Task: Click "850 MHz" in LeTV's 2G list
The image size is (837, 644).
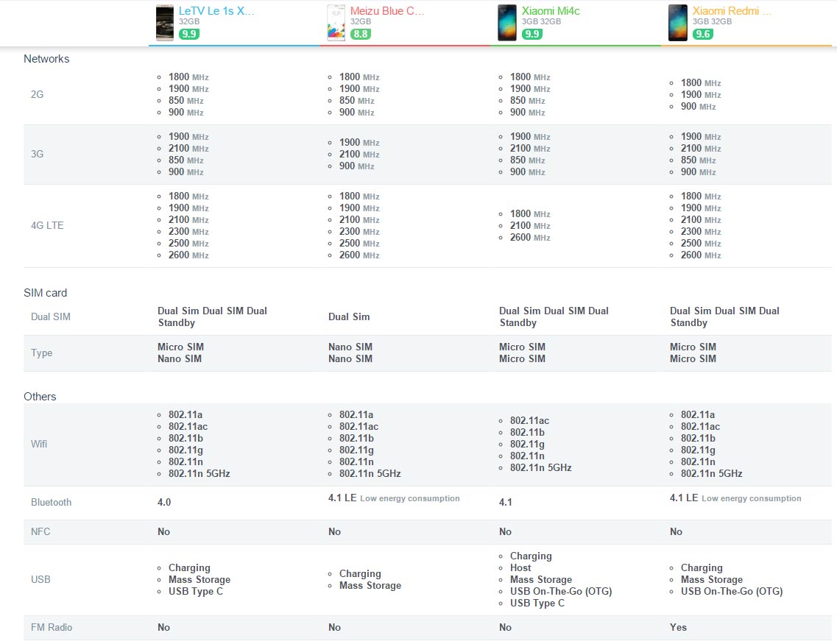Action: [x=186, y=100]
